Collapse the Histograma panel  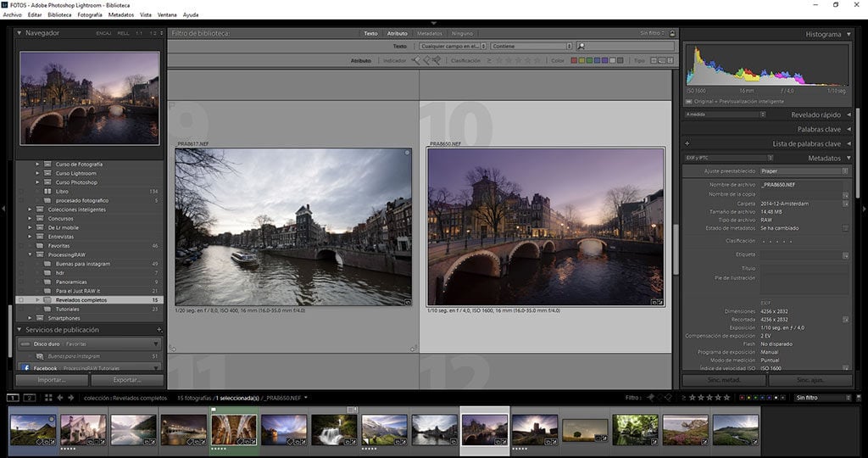point(849,34)
